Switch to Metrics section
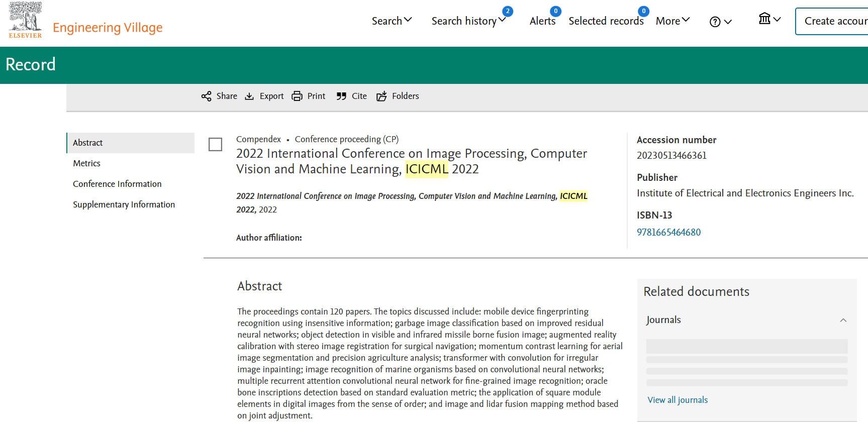 coord(86,163)
